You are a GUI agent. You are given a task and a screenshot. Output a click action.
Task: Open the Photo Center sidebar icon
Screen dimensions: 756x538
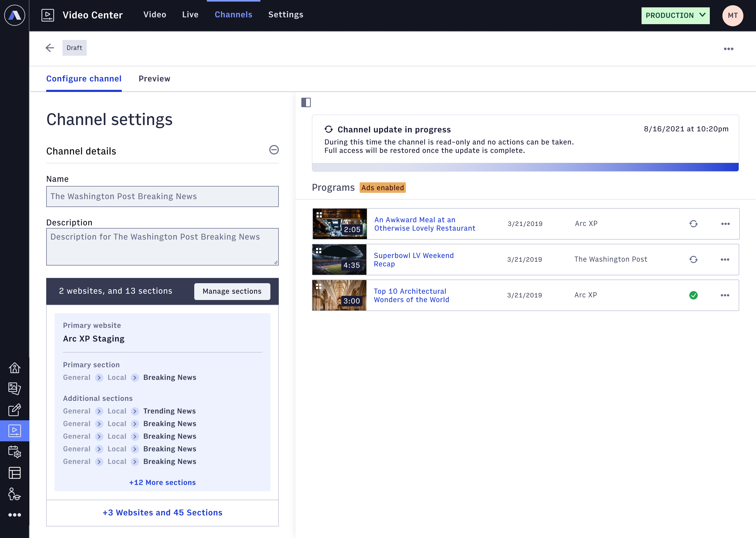click(14, 389)
